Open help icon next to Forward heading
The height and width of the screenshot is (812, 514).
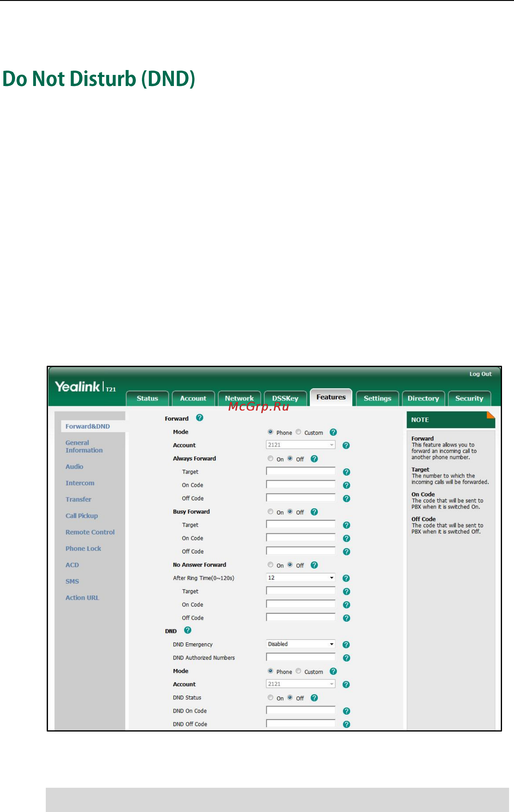[199, 418]
